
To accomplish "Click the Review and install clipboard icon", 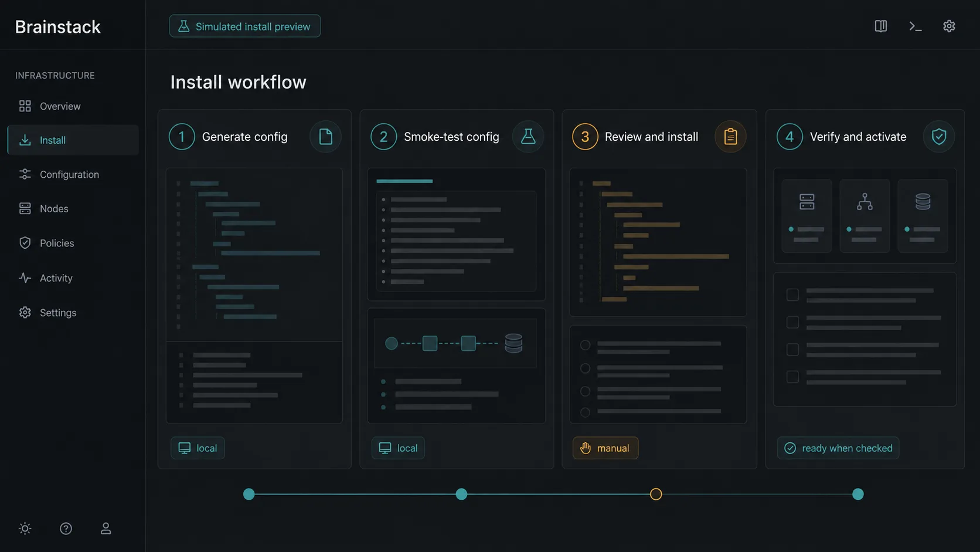I will click(x=730, y=137).
